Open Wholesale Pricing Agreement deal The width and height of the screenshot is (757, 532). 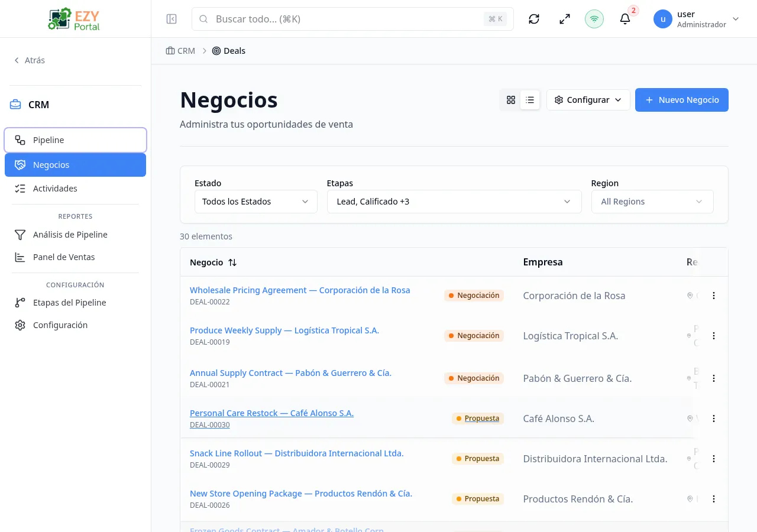coord(300,290)
